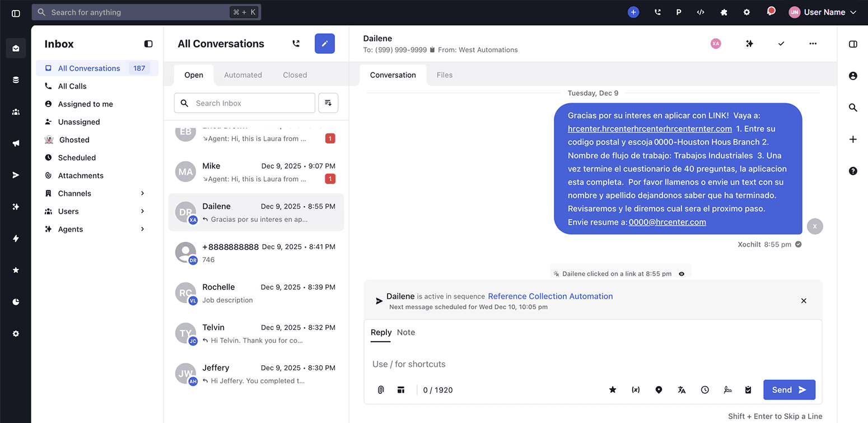The image size is (868, 423).
Task: Open the User Name dropdown menu
Action: 823,12
